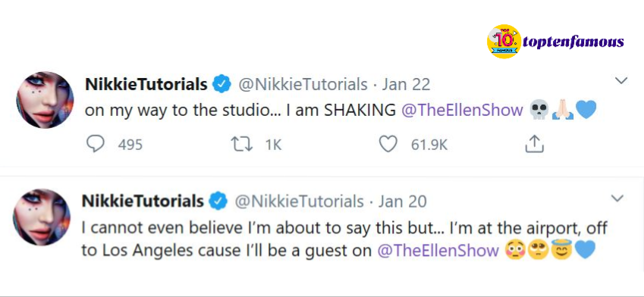
Task: Like the Jan 22 tweet with heart icon
Action: tap(388, 144)
